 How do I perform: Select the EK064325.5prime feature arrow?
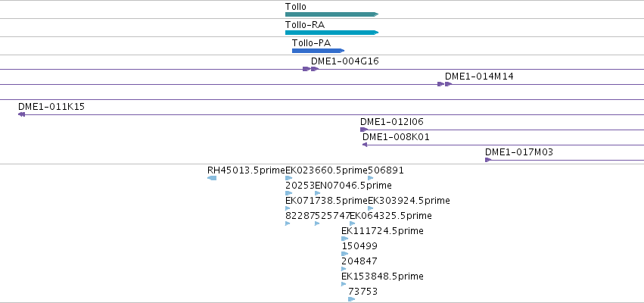[x=353, y=223]
